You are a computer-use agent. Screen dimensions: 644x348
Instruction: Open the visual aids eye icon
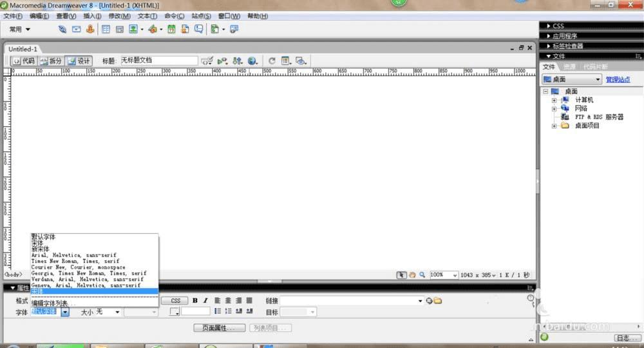(x=301, y=61)
